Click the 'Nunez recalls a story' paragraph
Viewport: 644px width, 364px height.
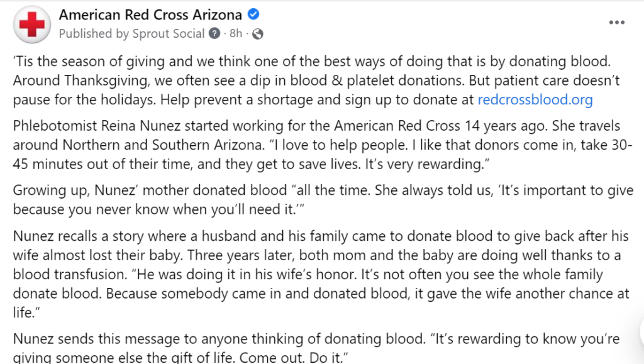[x=321, y=274]
